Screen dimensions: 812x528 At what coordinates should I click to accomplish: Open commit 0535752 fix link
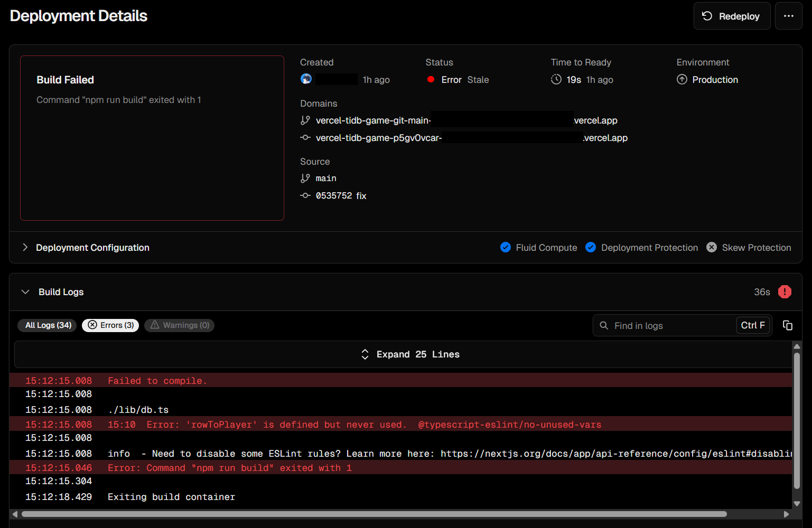click(x=341, y=196)
